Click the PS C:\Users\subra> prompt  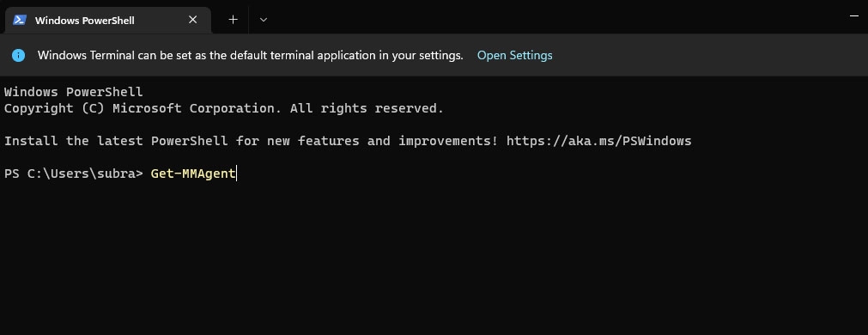point(74,174)
